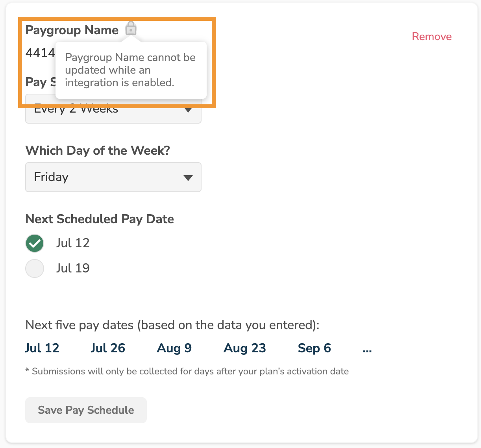Choose Jul 19 as the next scheduled pay date

click(x=35, y=268)
